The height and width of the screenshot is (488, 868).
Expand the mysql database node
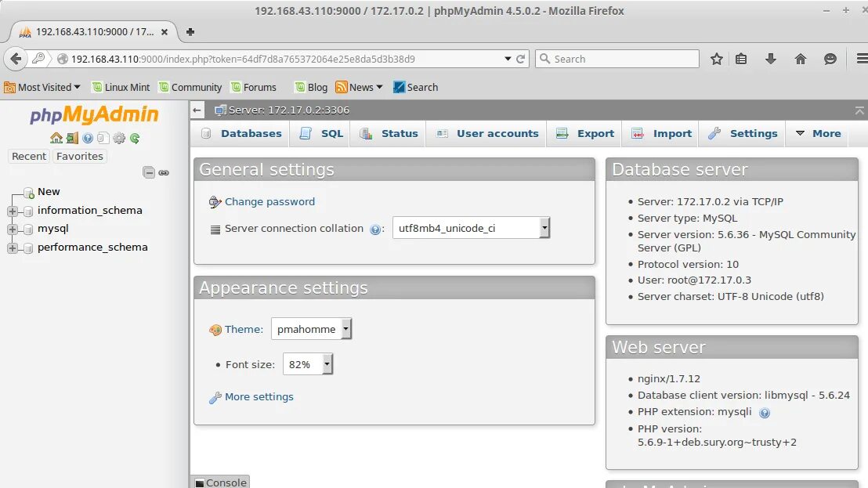tap(13, 230)
